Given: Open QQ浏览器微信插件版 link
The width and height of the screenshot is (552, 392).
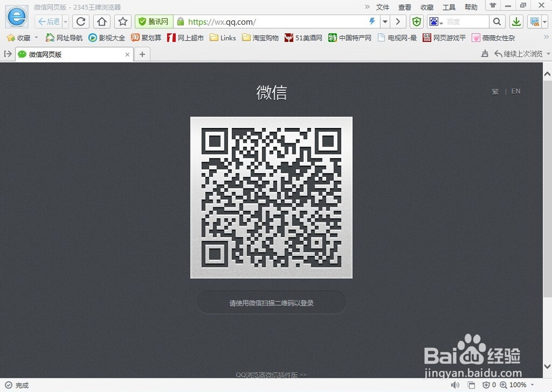Looking at the screenshot, I should pyautogui.click(x=271, y=375).
